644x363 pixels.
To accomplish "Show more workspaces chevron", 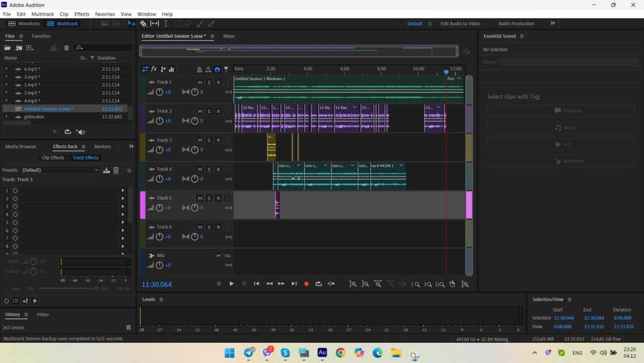I will coord(553,23).
